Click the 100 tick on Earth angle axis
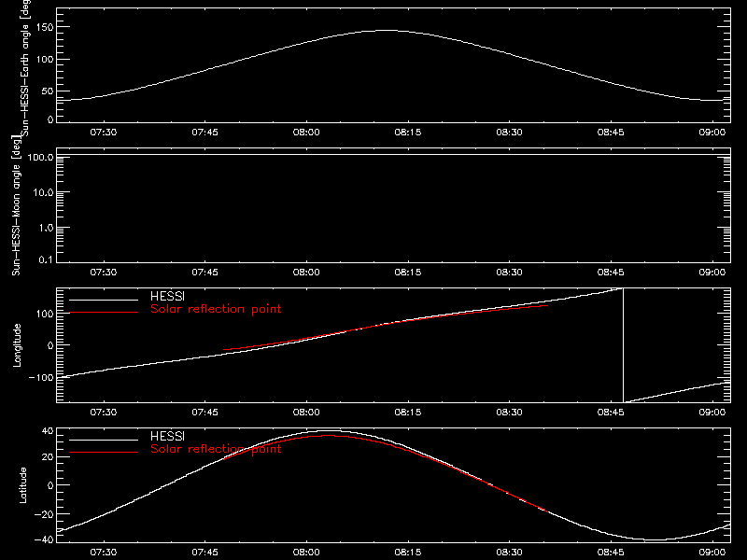 [x=45, y=60]
